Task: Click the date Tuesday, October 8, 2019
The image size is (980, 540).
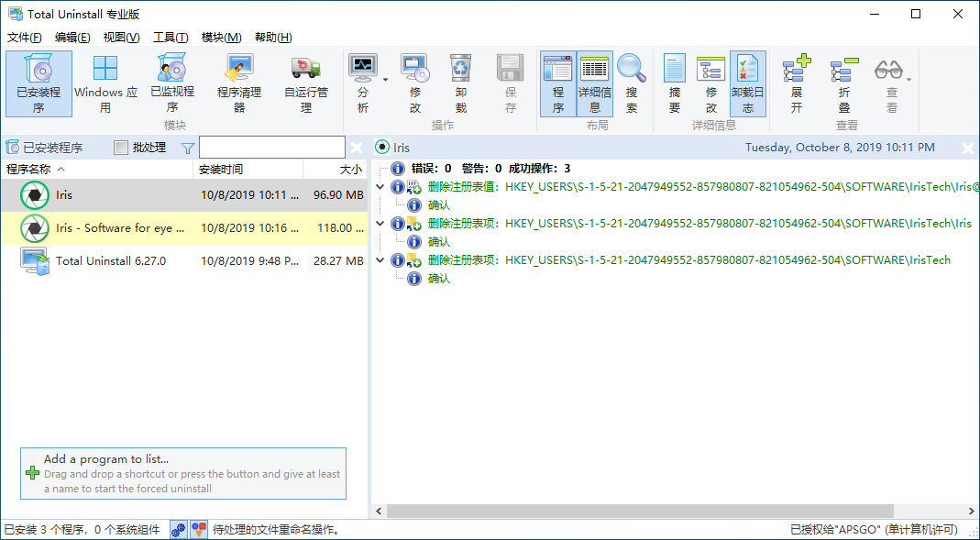Action: click(x=840, y=148)
